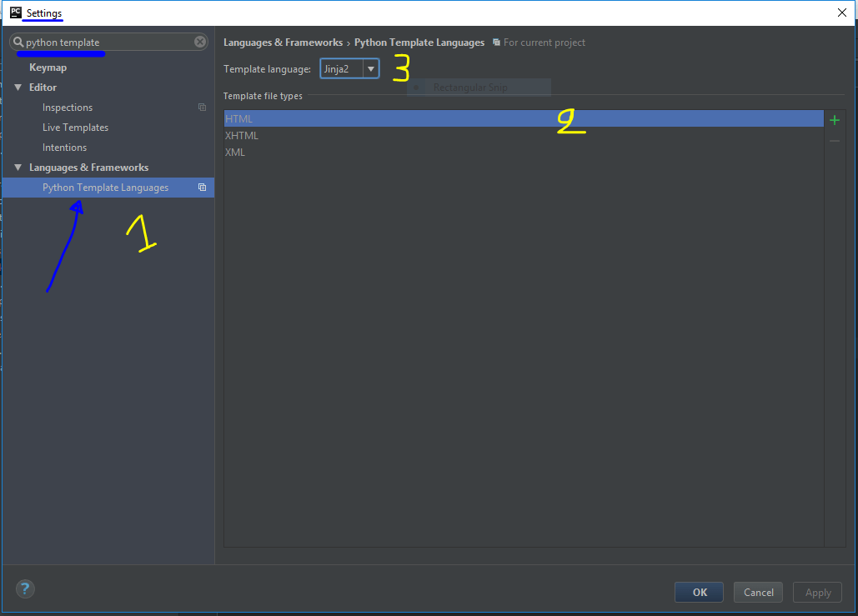Click the project-level icon beside Inspections
This screenshot has width=858, height=616.
coord(202,108)
